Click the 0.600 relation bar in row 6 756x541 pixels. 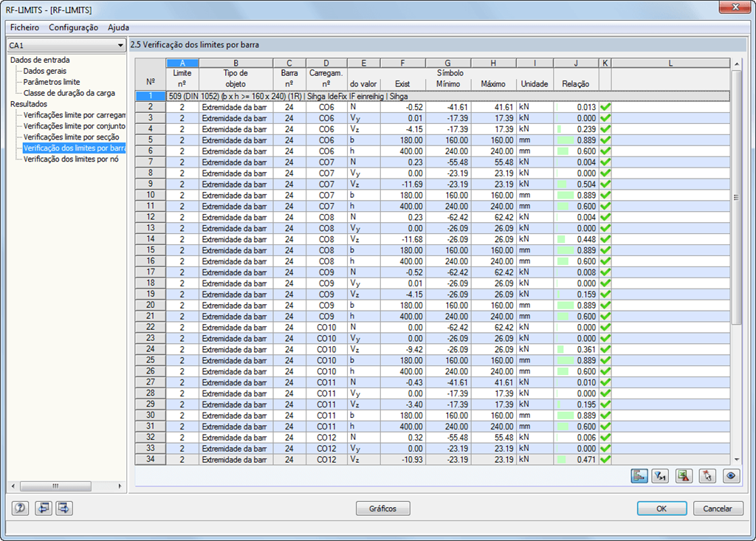point(563,151)
